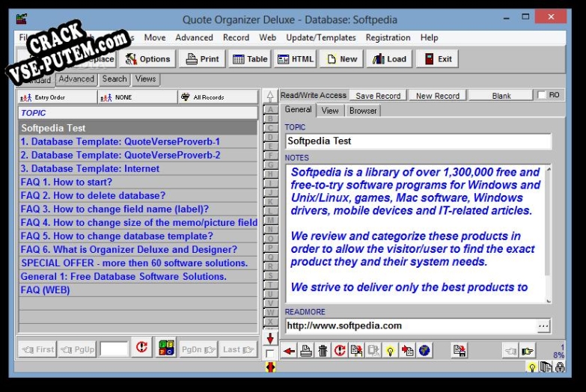The image size is (586, 392).
Task: Click the up arrow above alphabet strip
Action: tap(270, 96)
